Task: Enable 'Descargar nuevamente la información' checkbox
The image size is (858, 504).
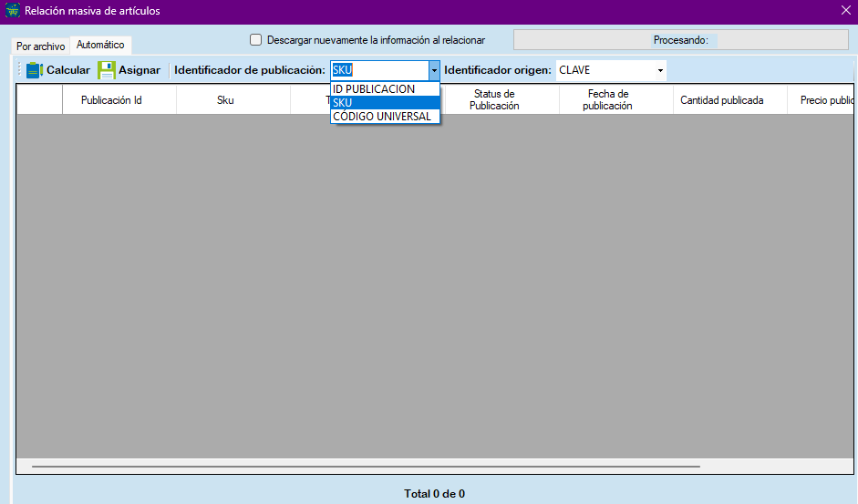Action: [256, 40]
